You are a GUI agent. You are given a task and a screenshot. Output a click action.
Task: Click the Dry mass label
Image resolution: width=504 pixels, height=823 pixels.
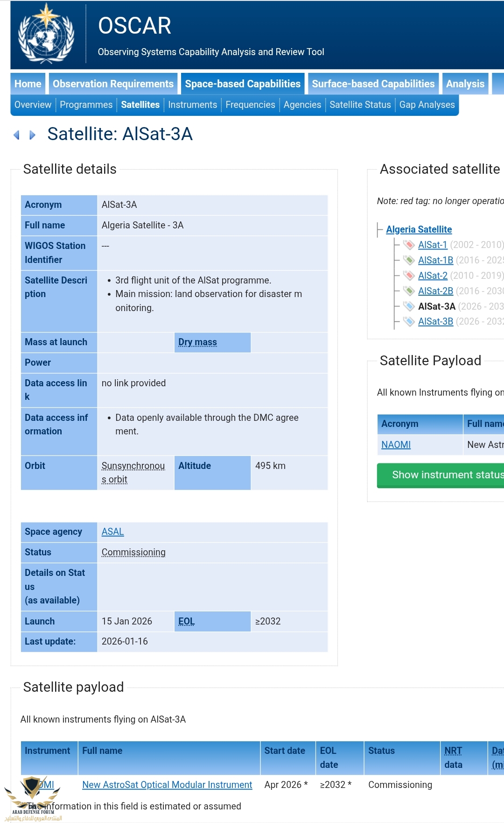(x=197, y=342)
